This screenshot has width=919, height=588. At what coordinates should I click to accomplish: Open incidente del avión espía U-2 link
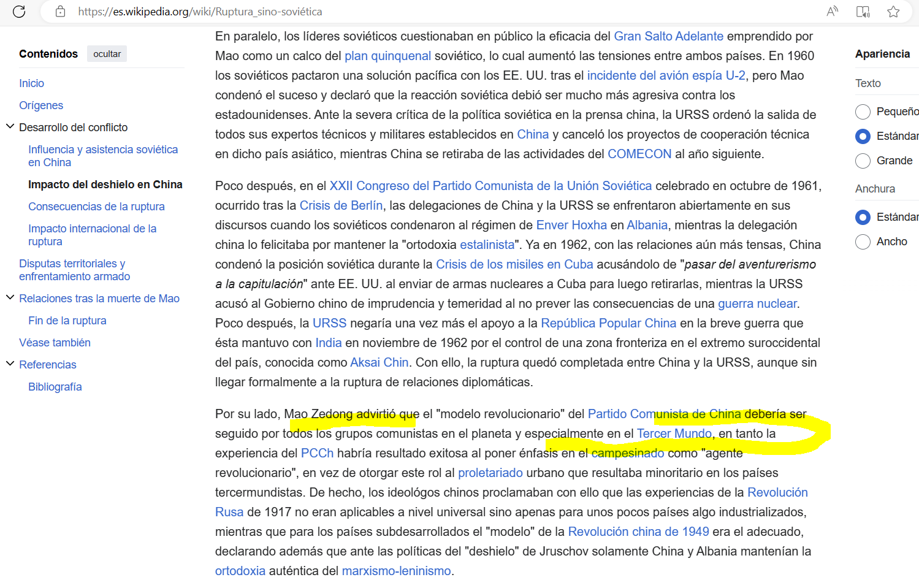[x=666, y=75]
